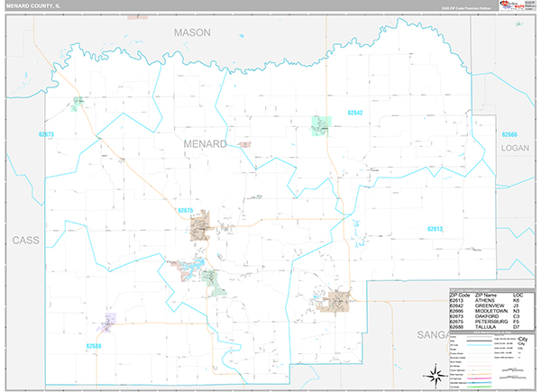Click the largest City symbol in legend
541x392 pixels.
click(522, 339)
